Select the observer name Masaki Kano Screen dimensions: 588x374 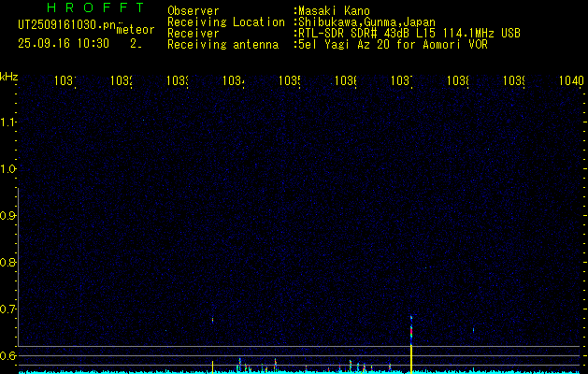pyautogui.click(x=334, y=11)
